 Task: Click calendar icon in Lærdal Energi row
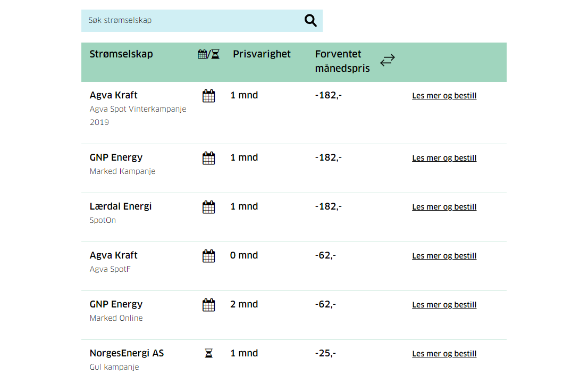coord(209,207)
